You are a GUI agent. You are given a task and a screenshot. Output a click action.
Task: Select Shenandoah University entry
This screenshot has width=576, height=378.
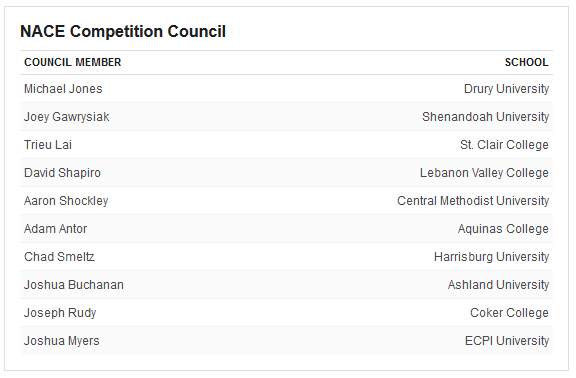pyautogui.click(x=485, y=117)
